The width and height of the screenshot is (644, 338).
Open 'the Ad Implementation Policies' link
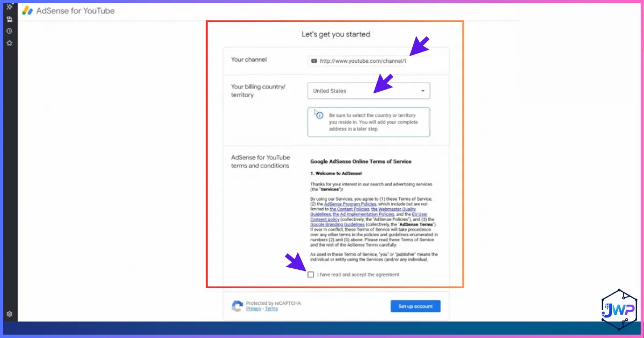363,214
